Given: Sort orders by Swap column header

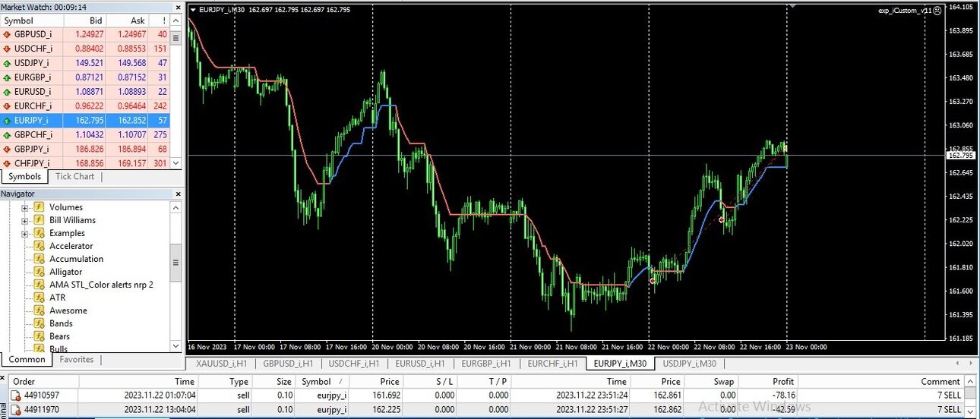Looking at the screenshot, I should 711,382.
